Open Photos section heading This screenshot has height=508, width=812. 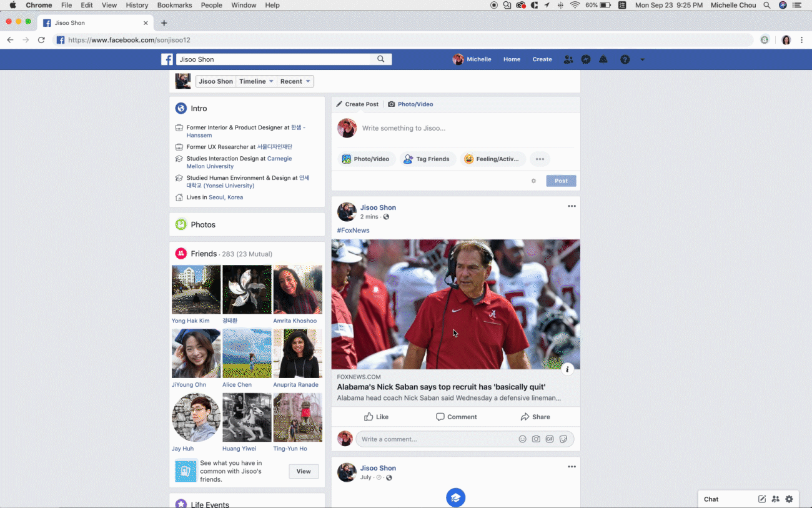tap(203, 224)
